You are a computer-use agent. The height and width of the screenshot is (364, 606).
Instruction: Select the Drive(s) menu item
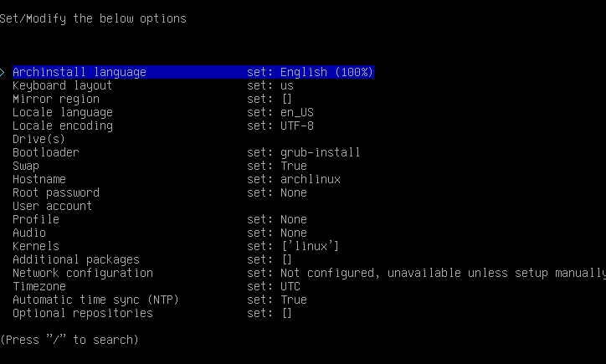tap(39, 139)
